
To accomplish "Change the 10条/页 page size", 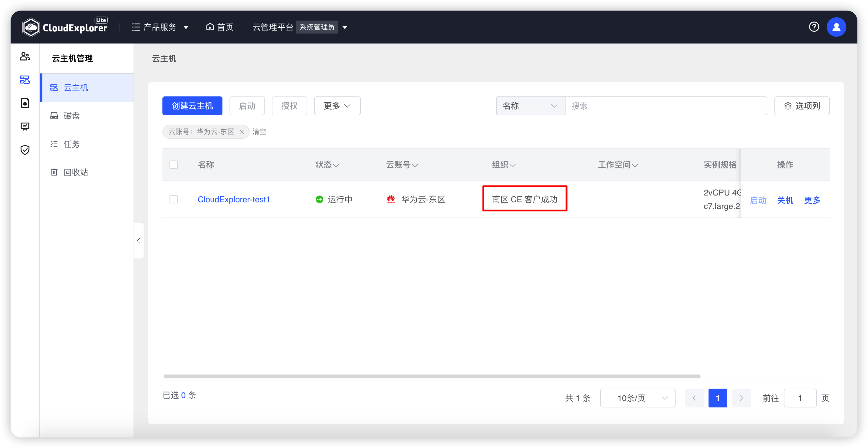I will click(x=638, y=398).
